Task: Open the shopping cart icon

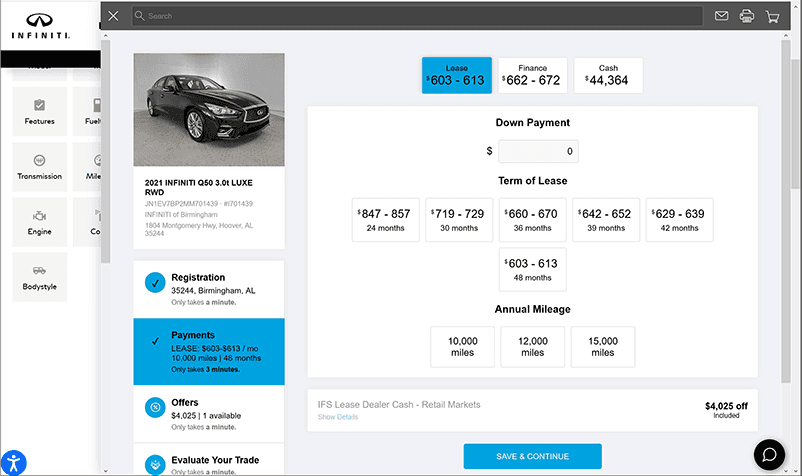Action: point(772,16)
